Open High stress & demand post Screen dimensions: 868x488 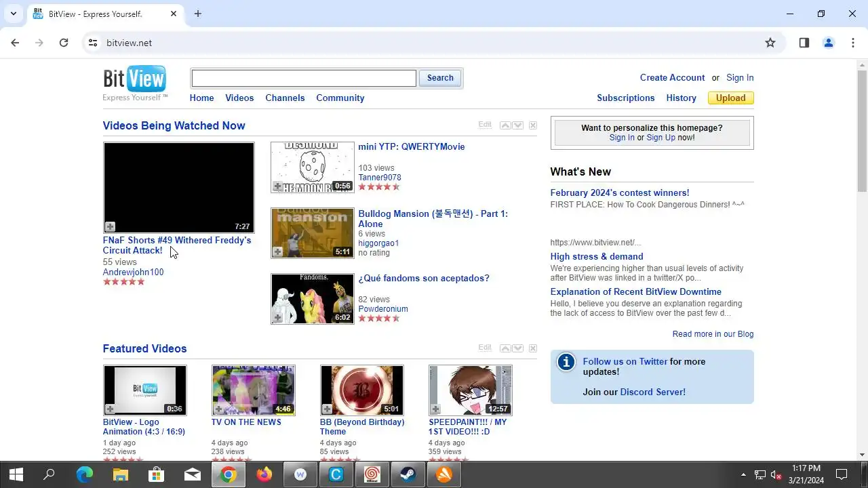[x=597, y=257]
